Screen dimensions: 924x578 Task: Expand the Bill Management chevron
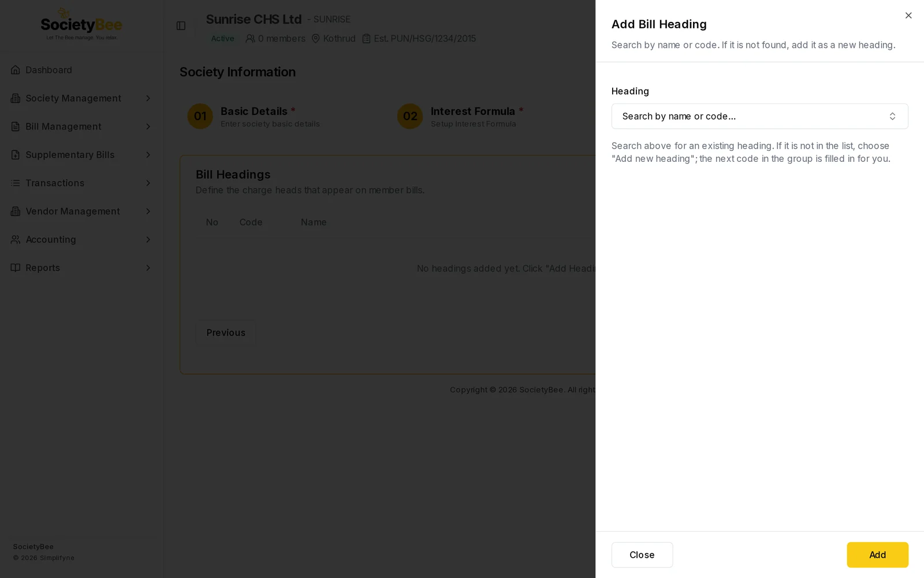[x=148, y=127]
